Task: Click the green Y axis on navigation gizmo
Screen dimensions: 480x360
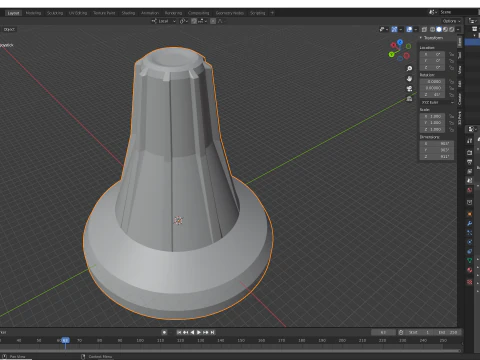Action: 392,54
